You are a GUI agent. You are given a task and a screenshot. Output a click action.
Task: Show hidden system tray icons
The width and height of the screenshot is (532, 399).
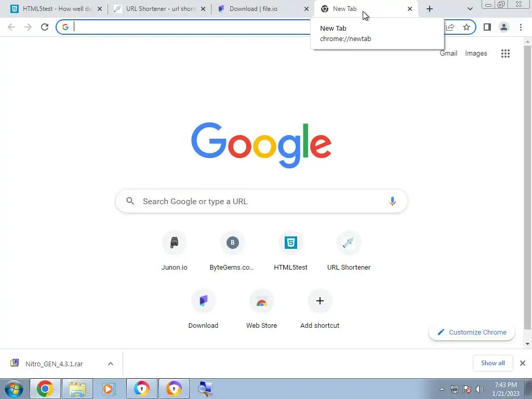(x=442, y=389)
